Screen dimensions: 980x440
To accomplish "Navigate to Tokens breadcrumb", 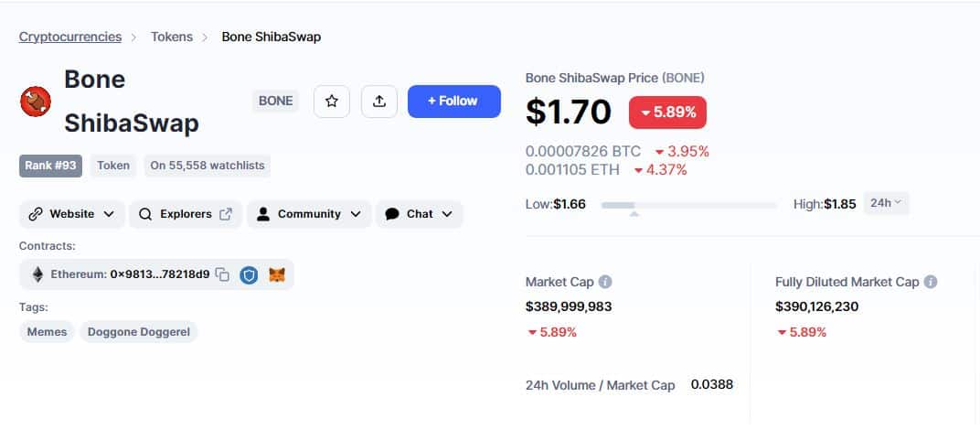I will click(x=172, y=37).
